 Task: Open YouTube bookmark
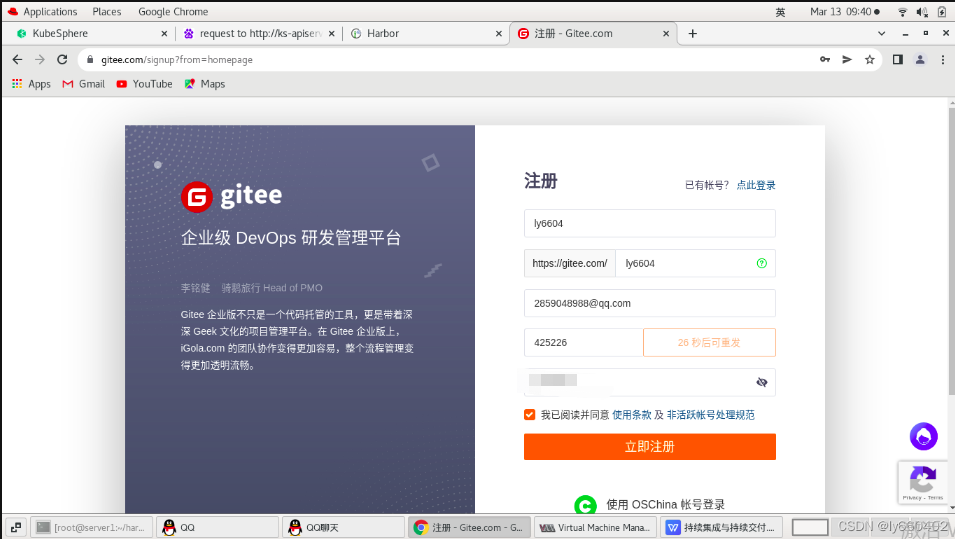click(x=144, y=84)
